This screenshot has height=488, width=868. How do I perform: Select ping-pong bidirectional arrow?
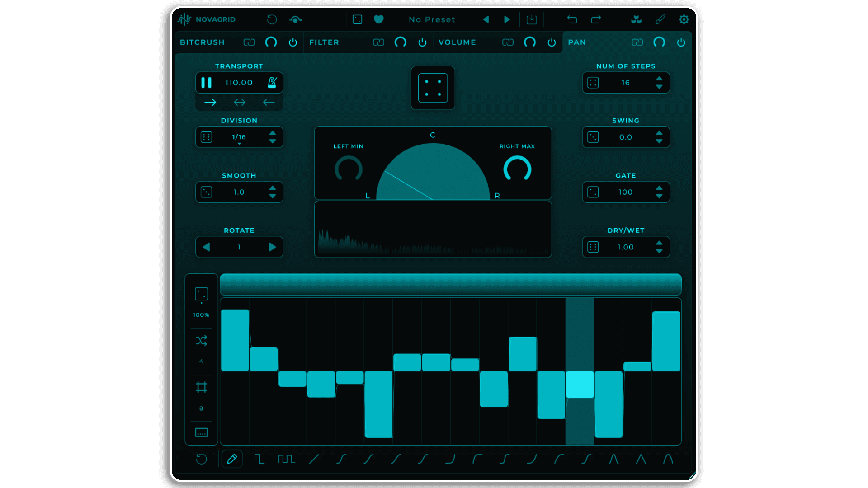240,103
